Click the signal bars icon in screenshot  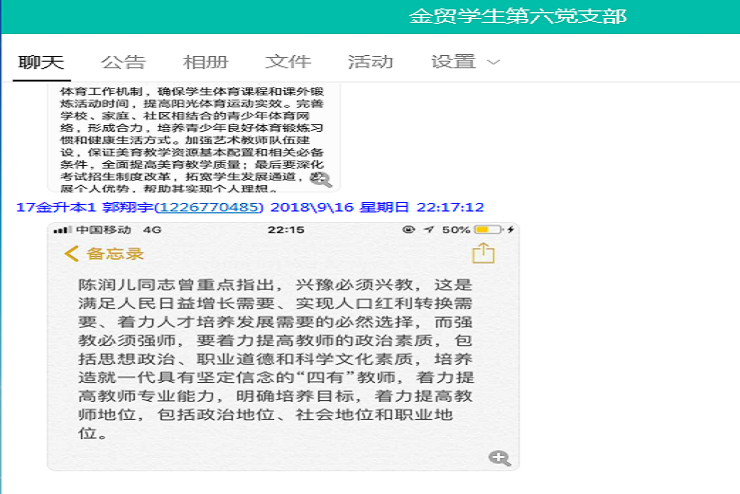(62, 230)
